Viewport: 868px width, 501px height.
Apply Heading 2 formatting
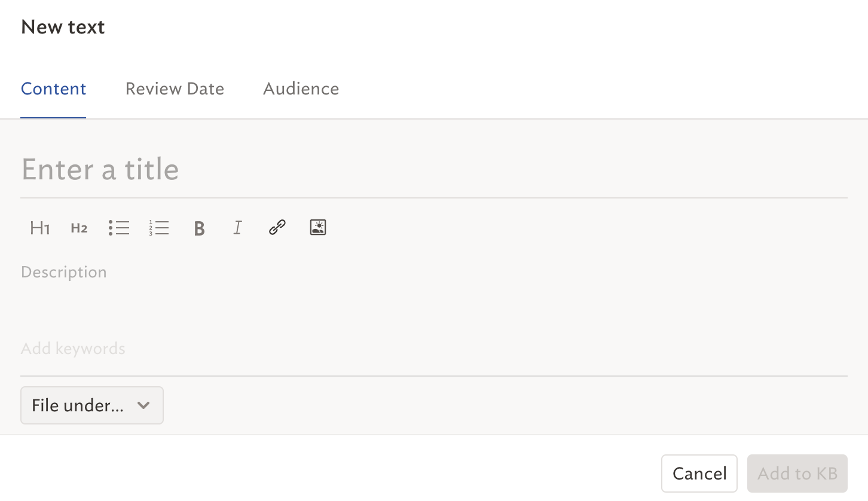pyautogui.click(x=79, y=228)
